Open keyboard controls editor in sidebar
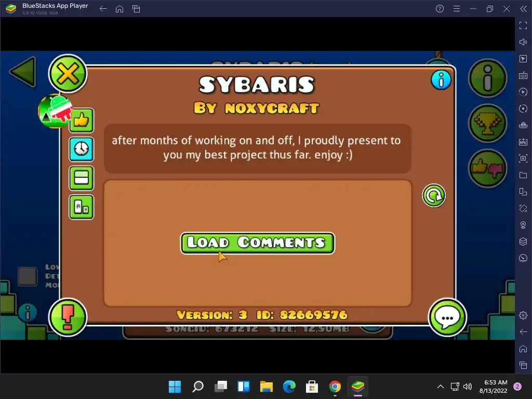Viewport: 532px width, 399px height. tap(523, 75)
